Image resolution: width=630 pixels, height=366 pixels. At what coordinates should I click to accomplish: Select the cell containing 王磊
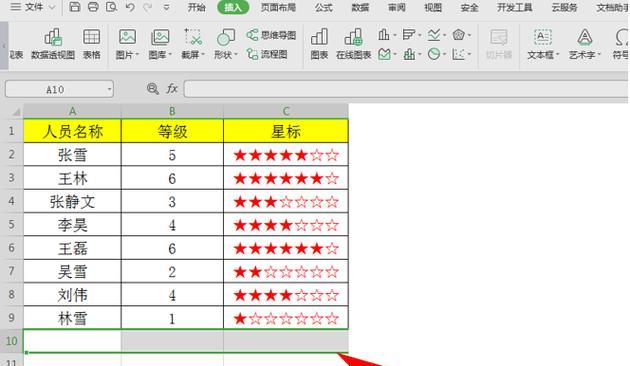(x=72, y=248)
